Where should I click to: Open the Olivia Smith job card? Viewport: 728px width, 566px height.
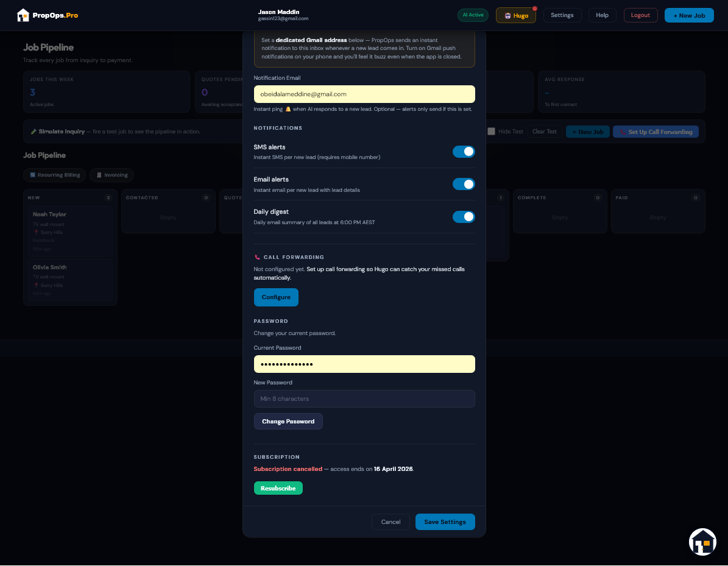click(x=70, y=280)
